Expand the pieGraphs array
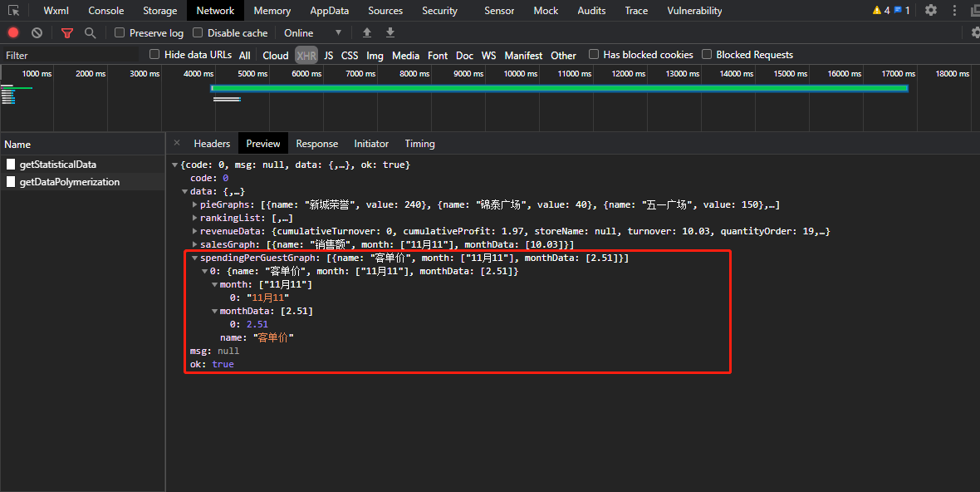This screenshot has width=980, height=492. 195,204
